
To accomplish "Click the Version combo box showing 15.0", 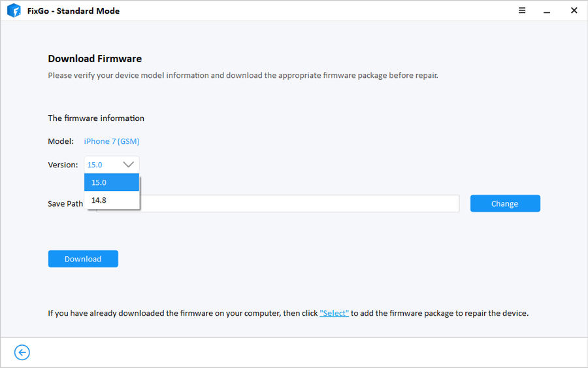I will [x=105, y=165].
